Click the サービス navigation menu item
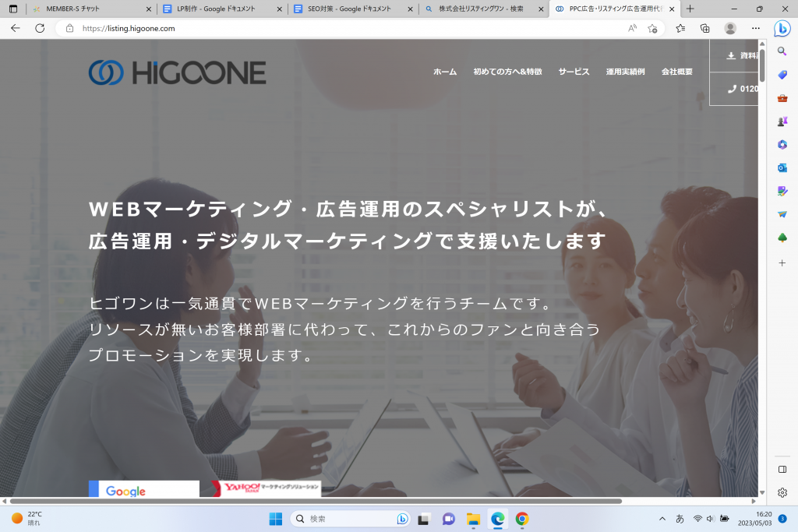The height and width of the screenshot is (532, 798). pos(574,72)
